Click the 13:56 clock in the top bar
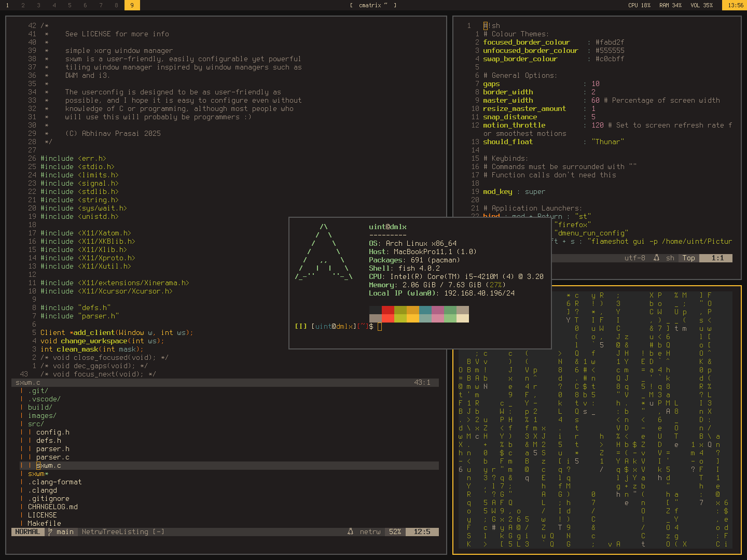 pyautogui.click(x=735, y=5)
